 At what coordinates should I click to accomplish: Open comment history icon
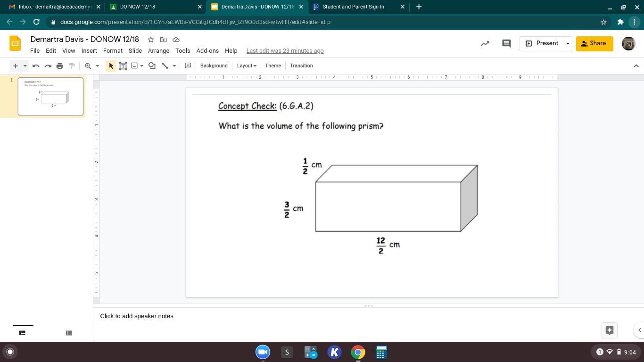(x=506, y=43)
